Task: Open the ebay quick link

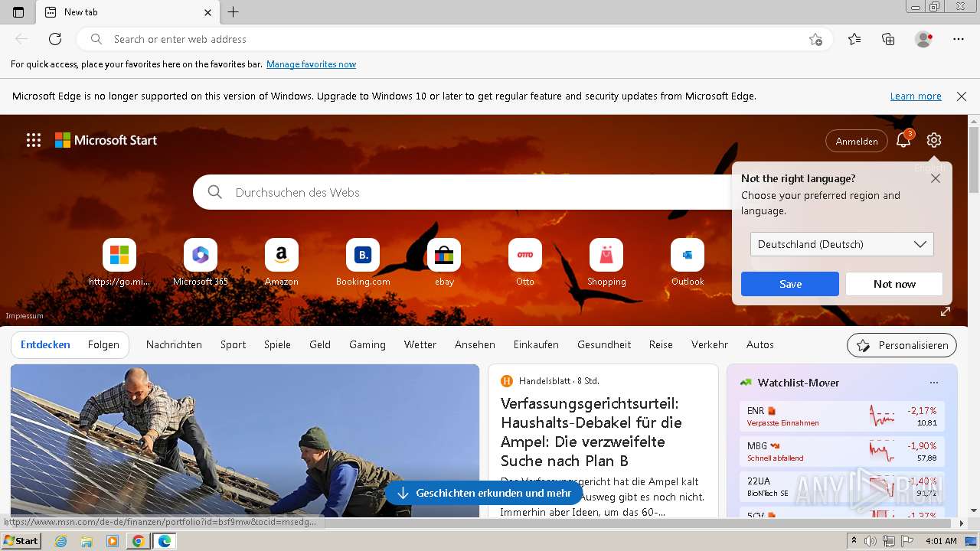Action: click(x=444, y=262)
